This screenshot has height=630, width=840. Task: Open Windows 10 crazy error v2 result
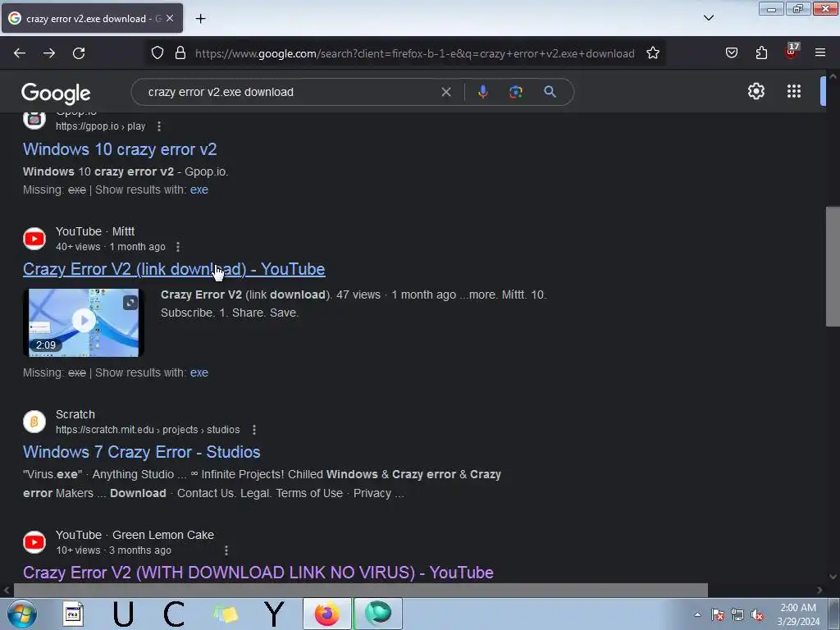click(x=120, y=149)
